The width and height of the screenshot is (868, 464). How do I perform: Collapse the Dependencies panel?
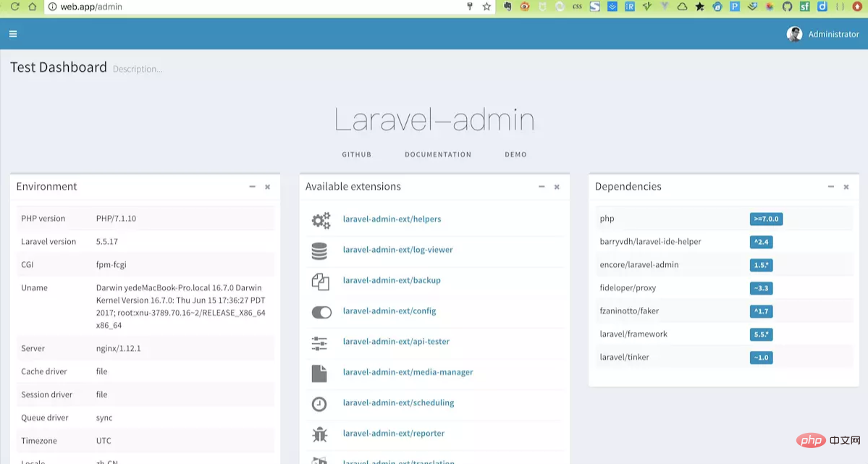831,187
